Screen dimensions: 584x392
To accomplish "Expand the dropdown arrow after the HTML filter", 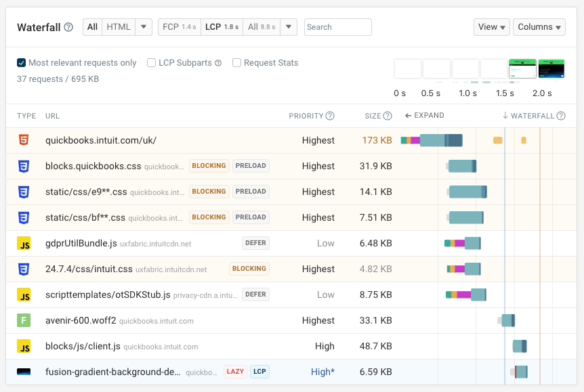I will [x=144, y=27].
